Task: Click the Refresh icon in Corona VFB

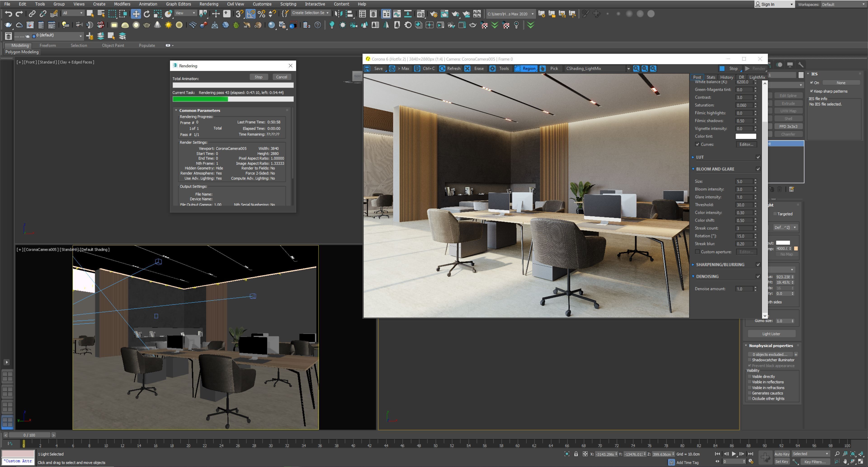Action: pos(442,68)
